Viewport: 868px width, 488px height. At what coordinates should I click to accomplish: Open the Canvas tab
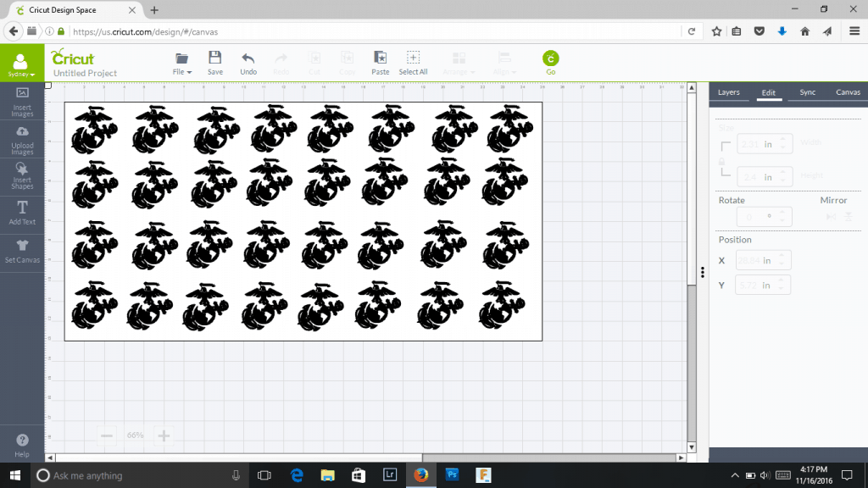click(x=848, y=92)
